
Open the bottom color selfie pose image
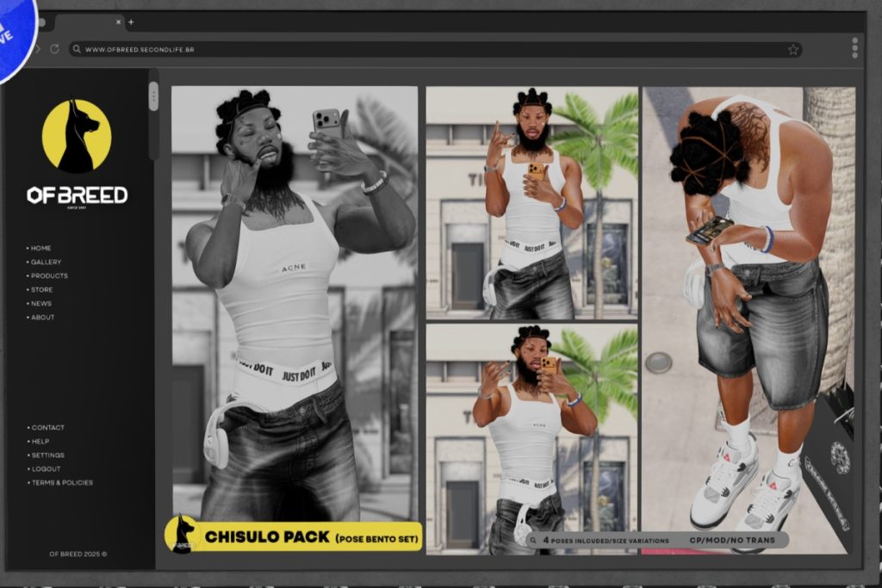point(532,439)
